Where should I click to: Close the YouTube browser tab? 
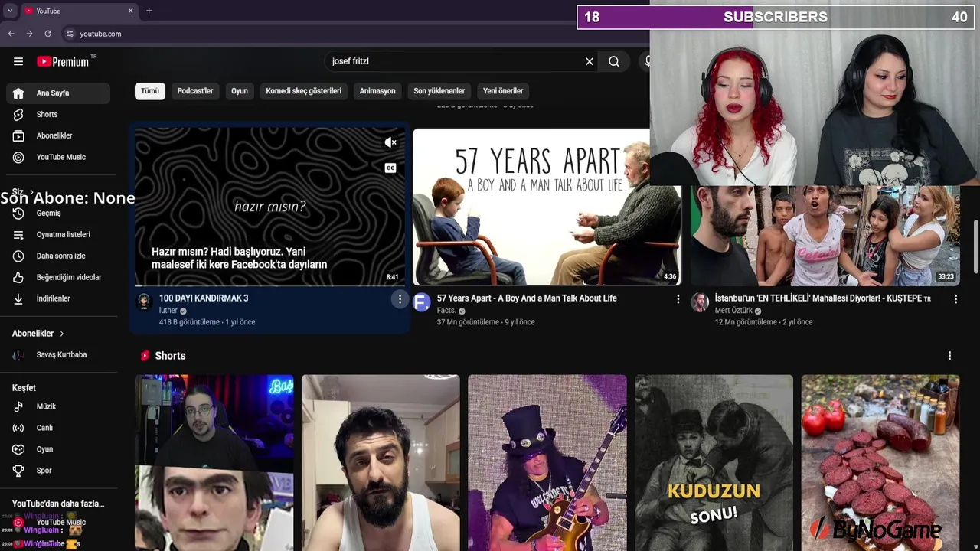[130, 11]
